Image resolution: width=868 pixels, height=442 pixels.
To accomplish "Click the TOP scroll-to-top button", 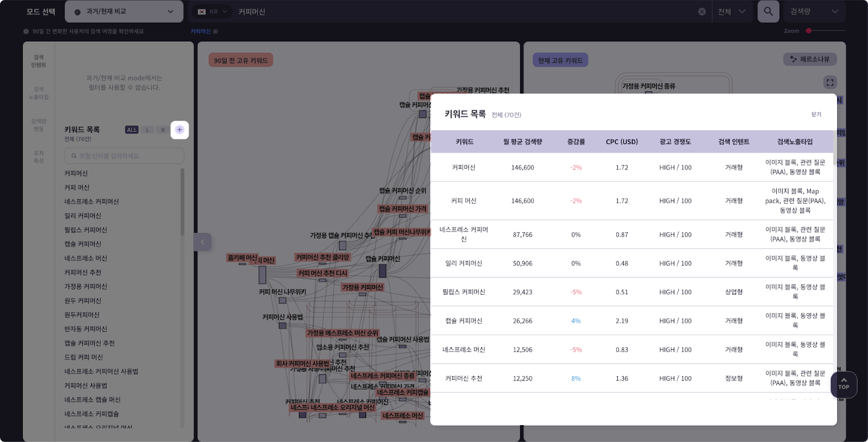I will 844,384.
